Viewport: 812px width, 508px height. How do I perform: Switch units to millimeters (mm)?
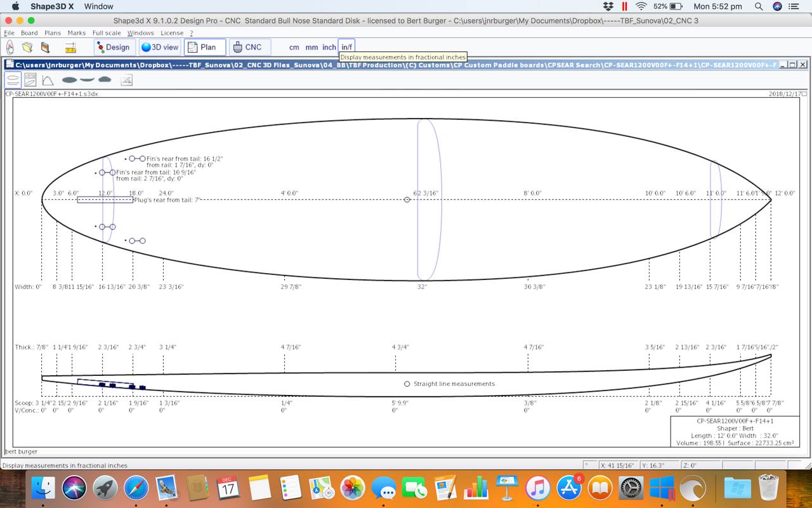(x=311, y=47)
